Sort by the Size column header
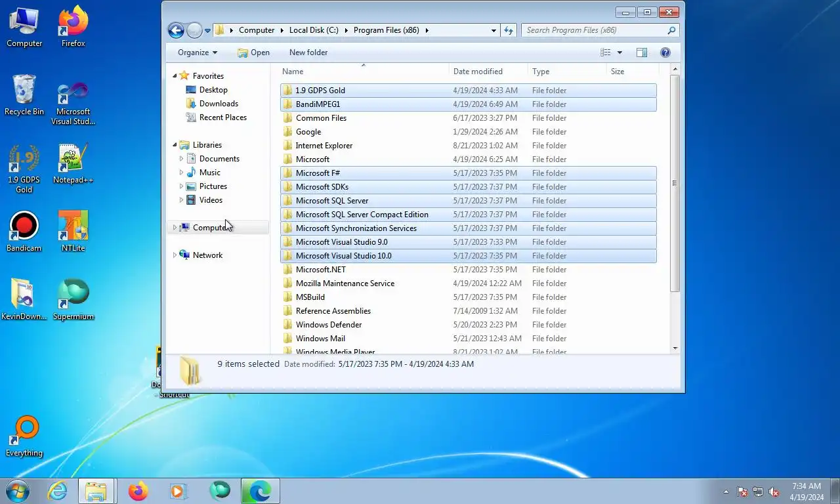 (632, 72)
